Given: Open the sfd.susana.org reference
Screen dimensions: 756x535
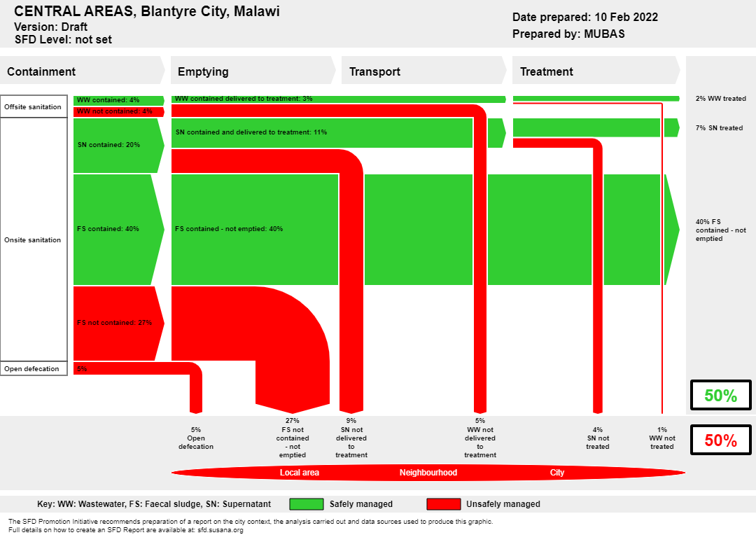Looking at the screenshot, I should coord(220,529).
